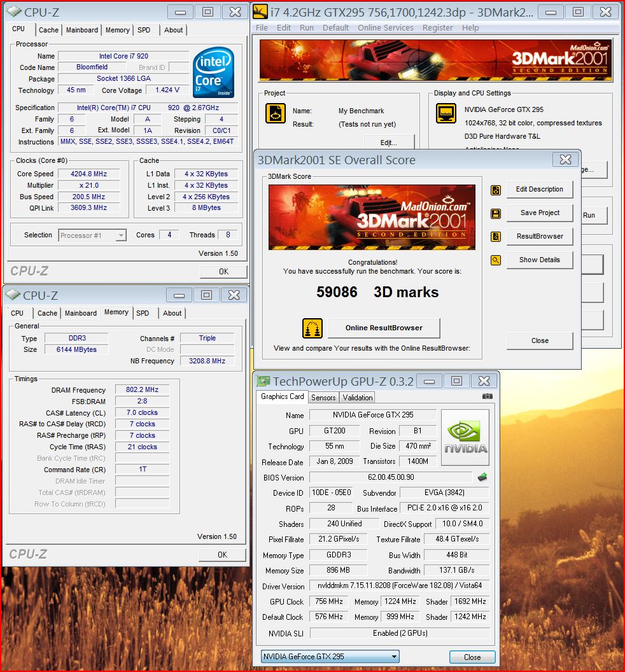Open the Register menu in 3DMark2001
This screenshot has height=672, width=625.
(x=438, y=27)
